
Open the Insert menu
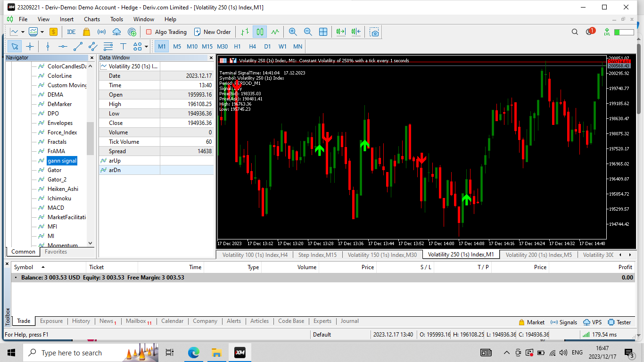point(66,19)
